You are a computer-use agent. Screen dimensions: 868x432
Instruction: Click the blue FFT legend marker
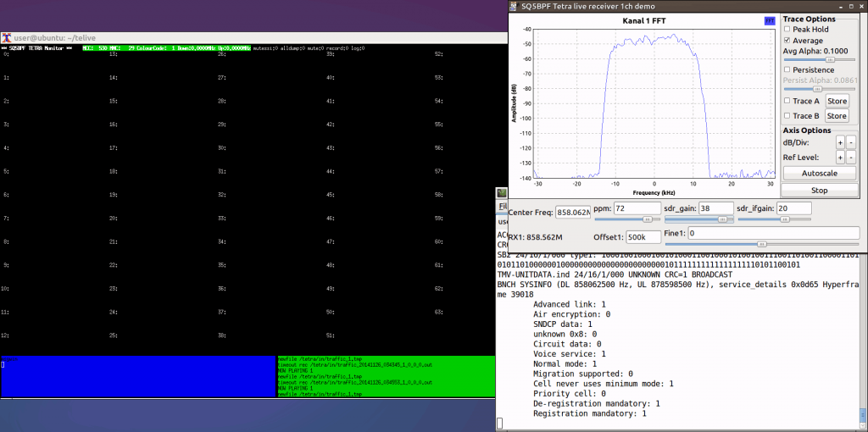coord(770,21)
